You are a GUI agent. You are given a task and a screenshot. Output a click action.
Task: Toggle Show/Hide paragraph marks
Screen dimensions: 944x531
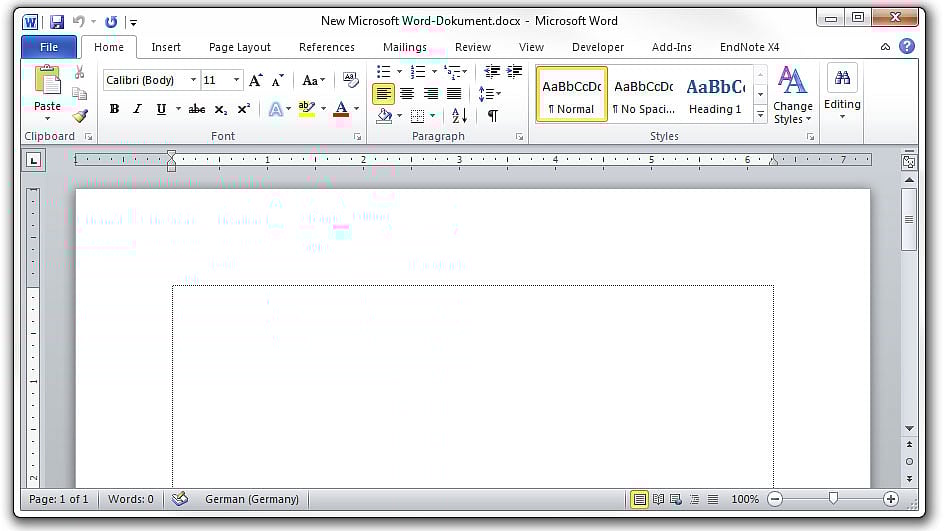pos(492,116)
